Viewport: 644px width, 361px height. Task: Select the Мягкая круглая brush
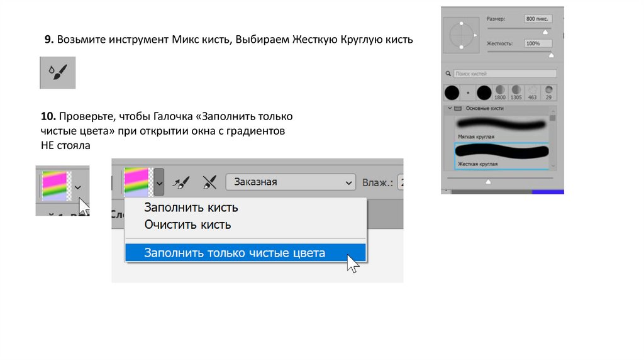(501, 128)
